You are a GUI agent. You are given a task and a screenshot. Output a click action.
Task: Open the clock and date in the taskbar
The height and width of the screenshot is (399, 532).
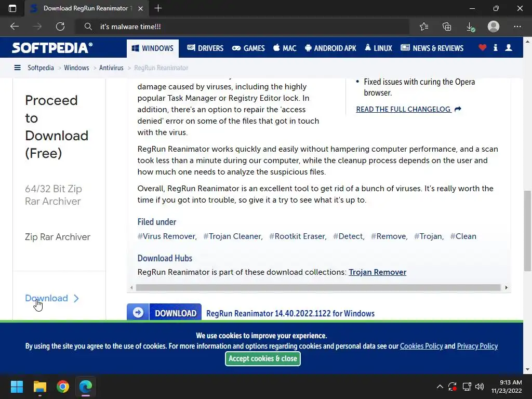click(x=506, y=387)
